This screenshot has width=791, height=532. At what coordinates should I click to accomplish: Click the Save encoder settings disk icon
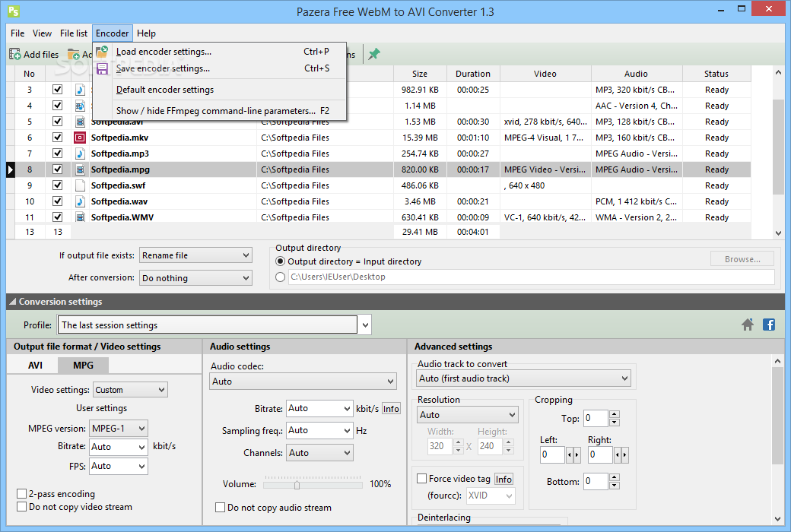(x=103, y=68)
